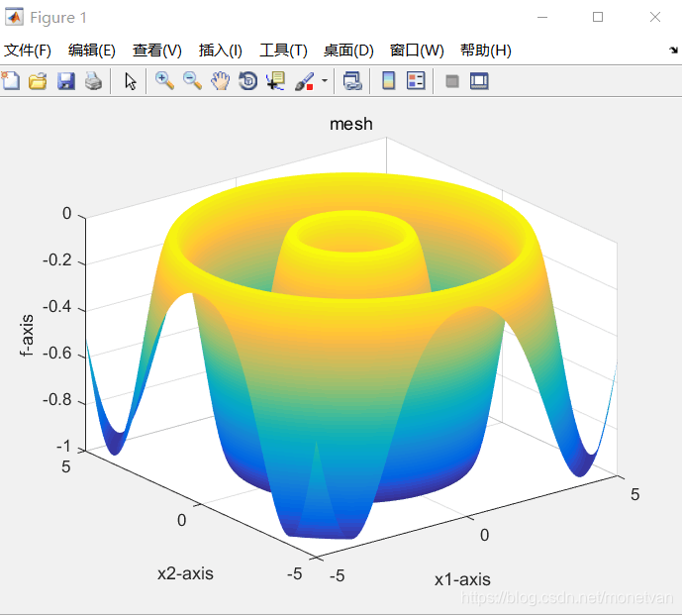
Task: Expand the Brush tool color dropdown arrow
Action: pyautogui.click(x=325, y=81)
